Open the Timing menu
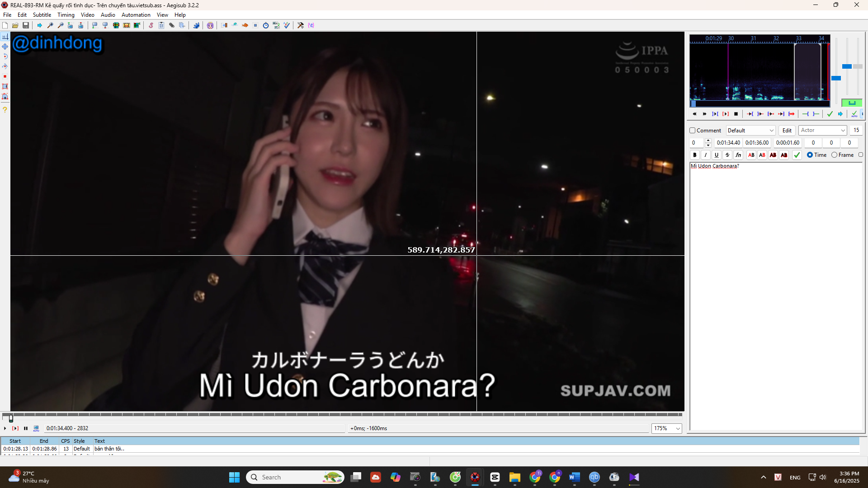This screenshot has width=868, height=488. click(66, 15)
